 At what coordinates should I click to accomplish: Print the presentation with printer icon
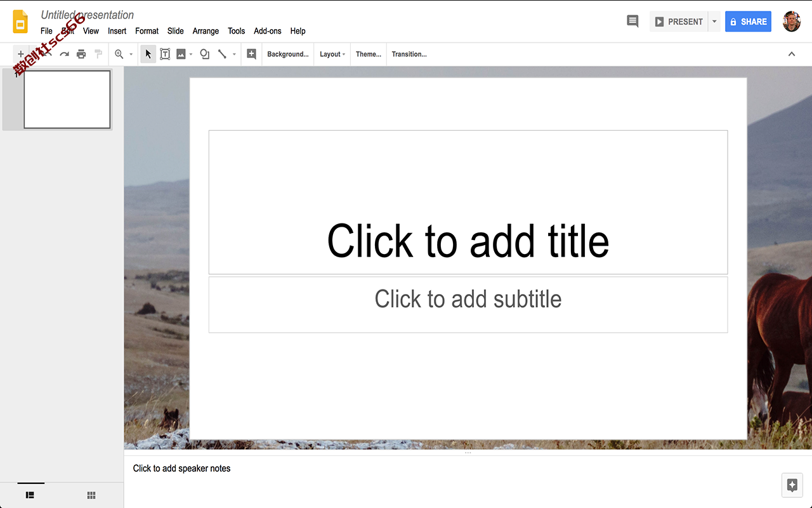point(81,54)
